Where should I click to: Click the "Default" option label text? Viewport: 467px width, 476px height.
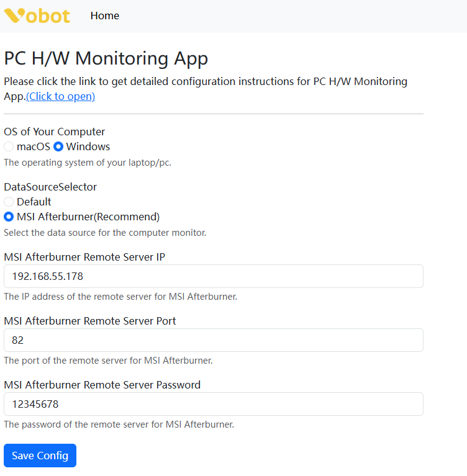[x=34, y=202]
